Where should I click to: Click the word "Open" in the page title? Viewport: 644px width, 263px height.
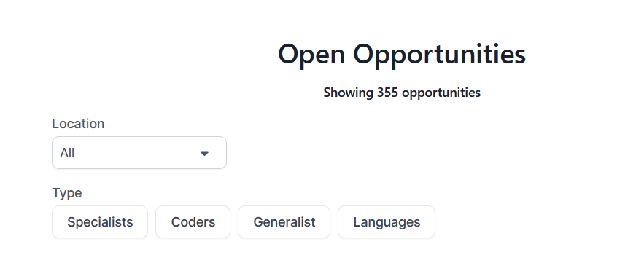coord(311,55)
